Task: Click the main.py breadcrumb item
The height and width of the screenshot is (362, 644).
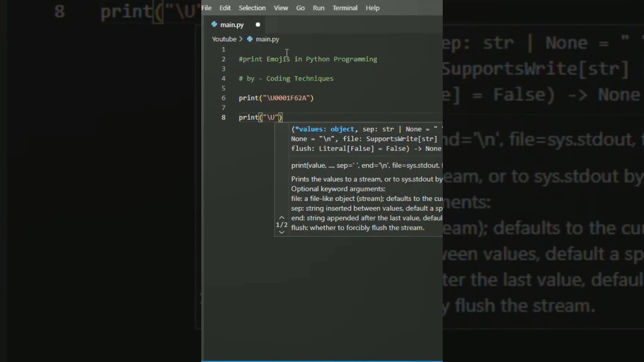Action: [267, 39]
